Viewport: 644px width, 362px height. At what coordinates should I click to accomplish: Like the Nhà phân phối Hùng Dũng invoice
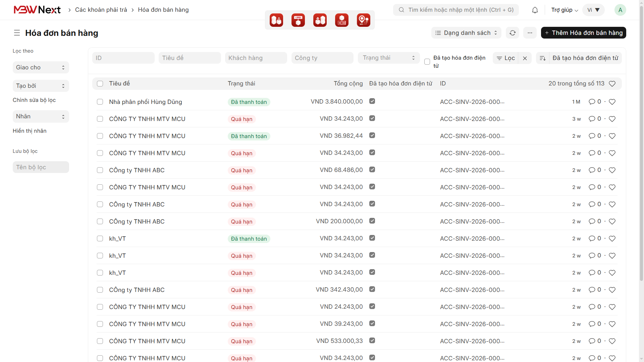pyautogui.click(x=612, y=102)
